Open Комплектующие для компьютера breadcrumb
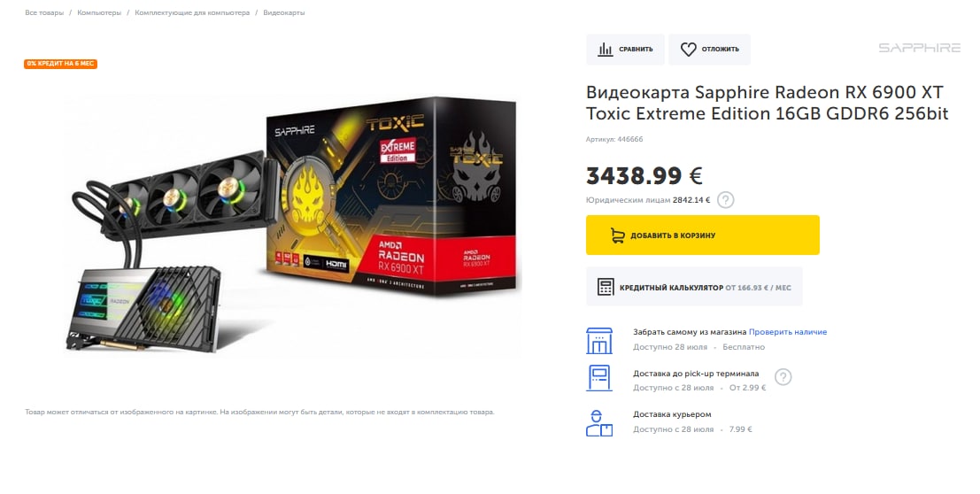 tap(192, 12)
